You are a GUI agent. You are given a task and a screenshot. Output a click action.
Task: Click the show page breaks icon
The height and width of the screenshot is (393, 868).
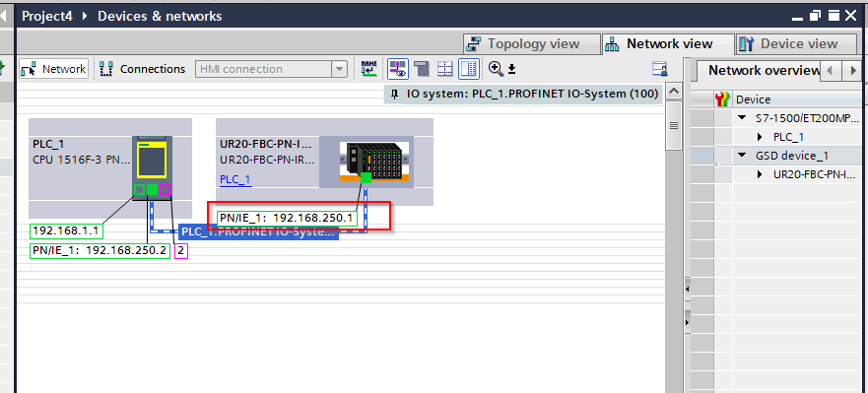pos(422,69)
